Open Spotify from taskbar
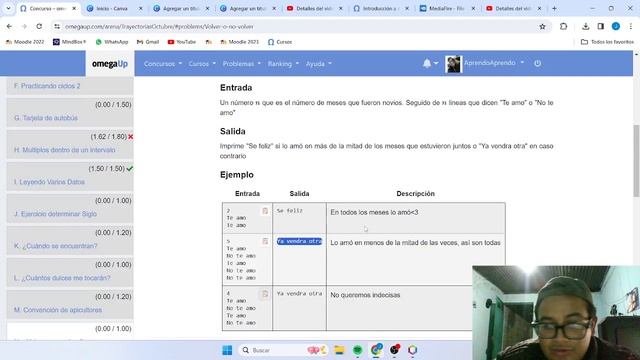 [358, 350]
